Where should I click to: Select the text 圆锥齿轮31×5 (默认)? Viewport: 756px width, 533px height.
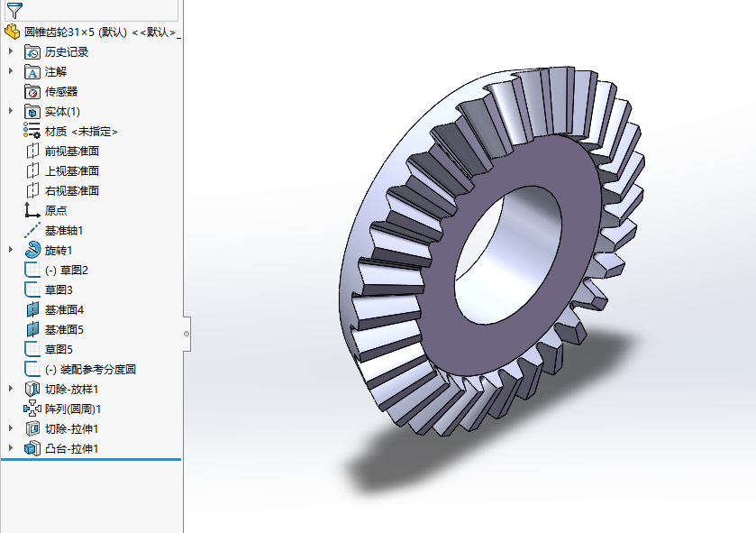point(76,32)
